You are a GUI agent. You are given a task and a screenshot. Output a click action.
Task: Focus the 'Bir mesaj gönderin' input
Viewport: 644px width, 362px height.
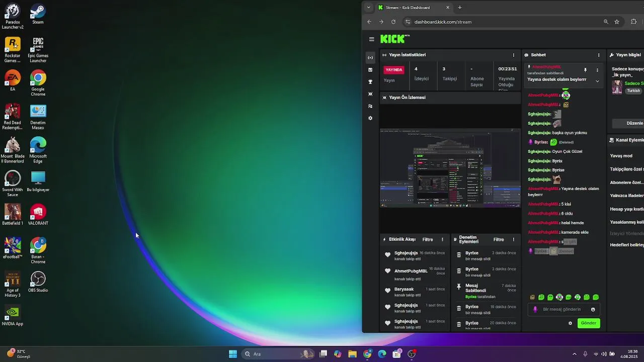tap(563, 310)
